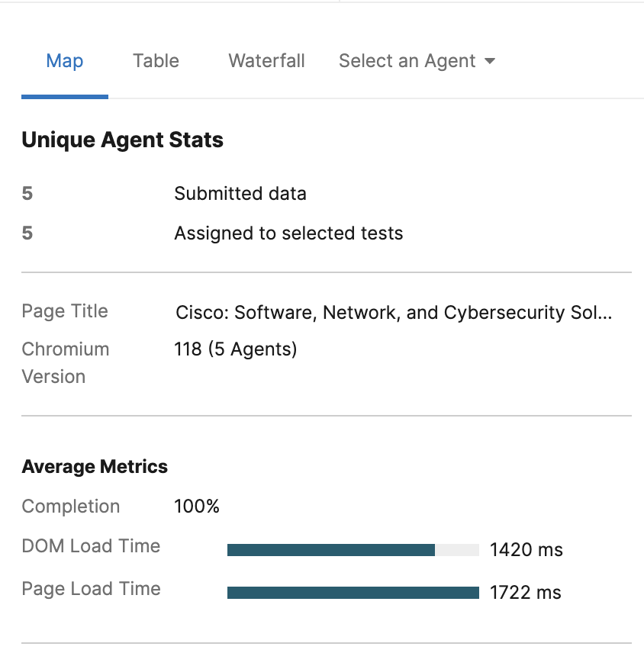Select the Waterfall tab
Screen dimensions: 644x653
pyautogui.click(x=266, y=61)
